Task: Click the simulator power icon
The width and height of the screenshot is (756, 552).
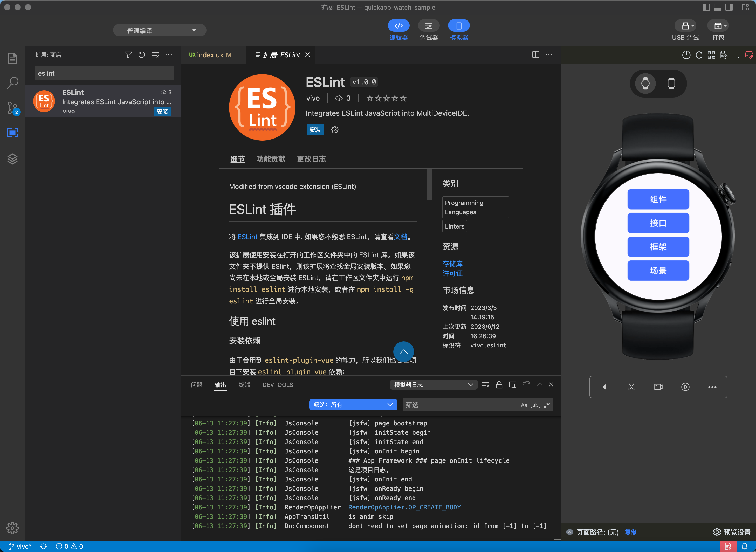Action: click(x=686, y=55)
